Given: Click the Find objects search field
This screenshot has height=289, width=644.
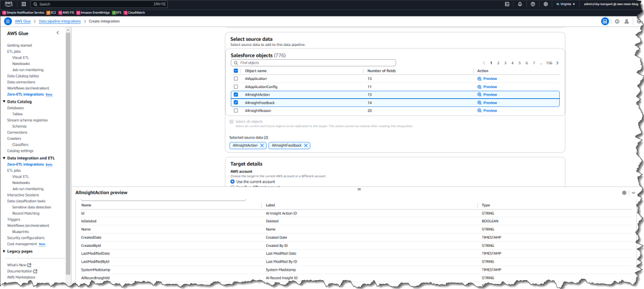Looking at the screenshot, I should [x=313, y=63].
